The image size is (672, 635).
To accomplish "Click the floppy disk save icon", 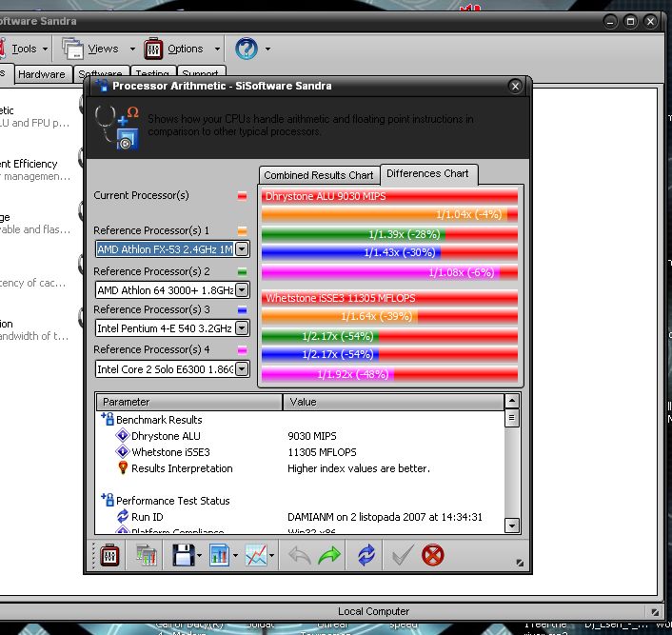I will tap(182, 555).
